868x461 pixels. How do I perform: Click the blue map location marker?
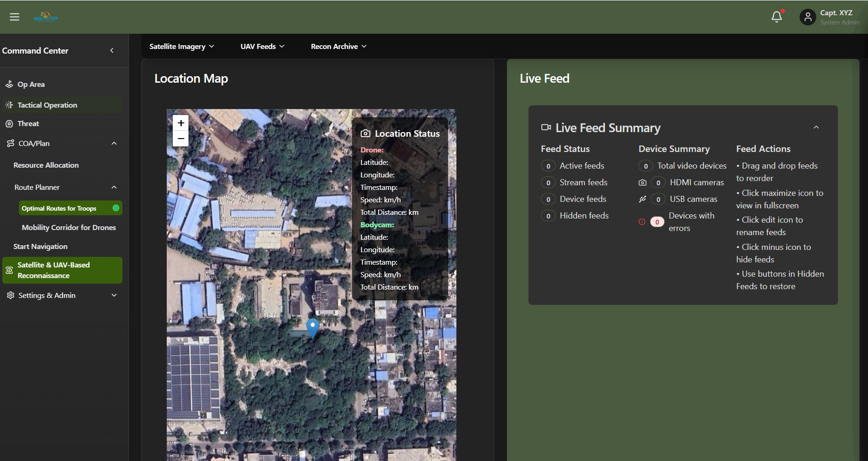click(x=313, y=327)
